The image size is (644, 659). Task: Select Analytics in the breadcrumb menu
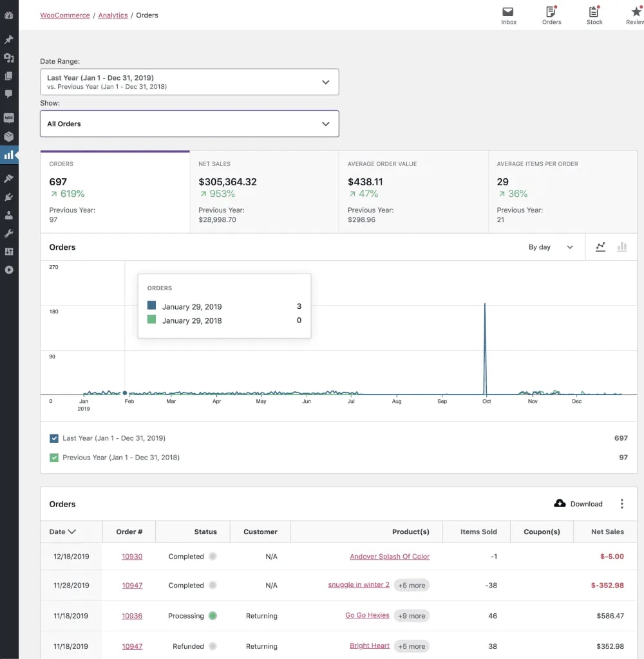tap(113, 15)
